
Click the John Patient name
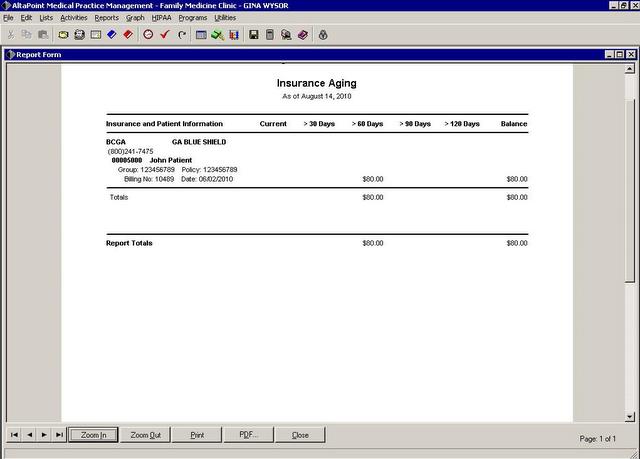point(171,160)
